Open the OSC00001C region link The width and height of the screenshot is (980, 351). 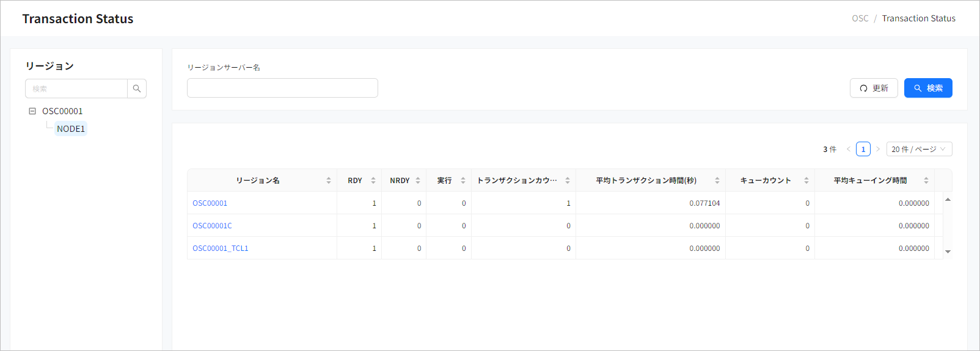coord(212,226)
